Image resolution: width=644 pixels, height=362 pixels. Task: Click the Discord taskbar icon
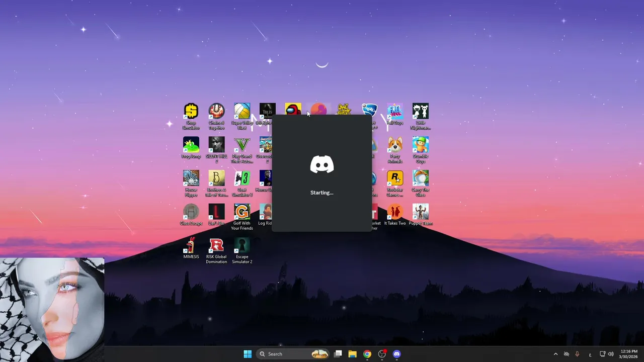point(396,354)
